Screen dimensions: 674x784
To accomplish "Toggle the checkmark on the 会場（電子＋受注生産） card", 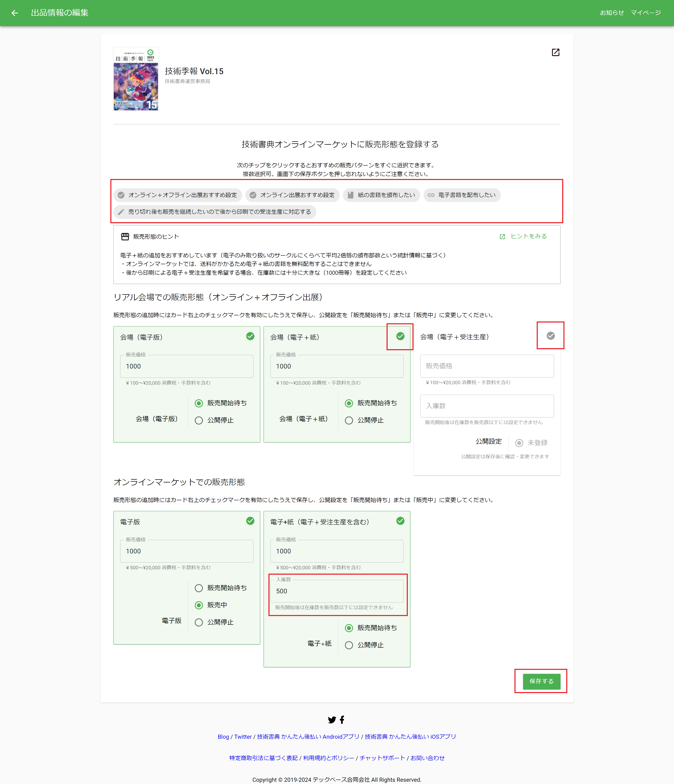I will 551,336.
